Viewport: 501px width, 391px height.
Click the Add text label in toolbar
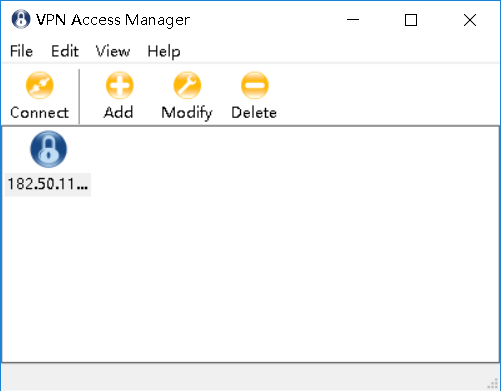tap(118, 112)
